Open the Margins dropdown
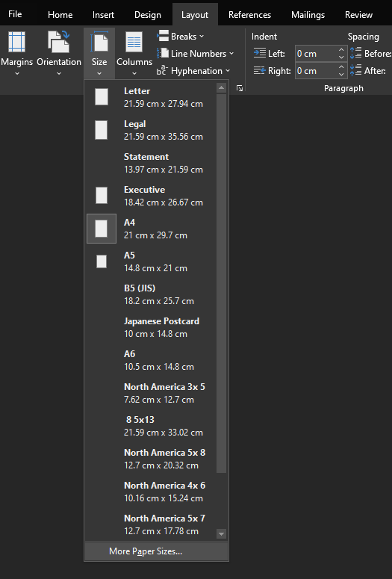392x579 pixels. (x=16, y=53)
